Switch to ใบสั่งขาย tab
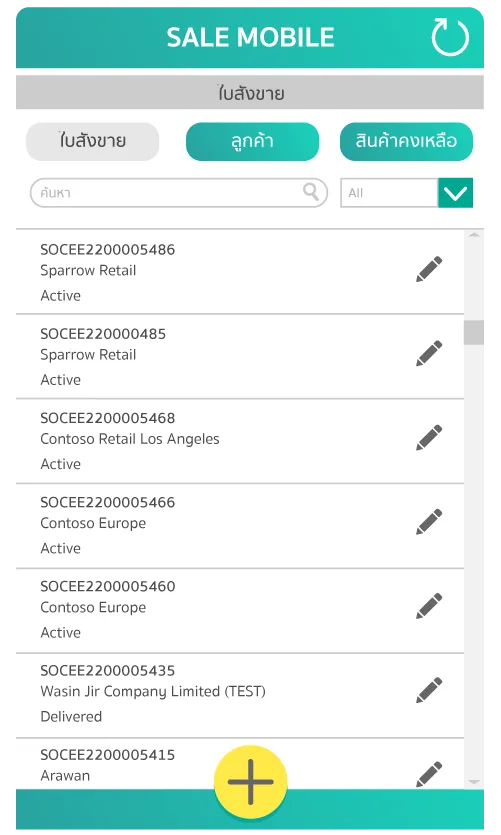Image resolution: width=501 pixels, height=835 pixels. [x=93, y=141]
